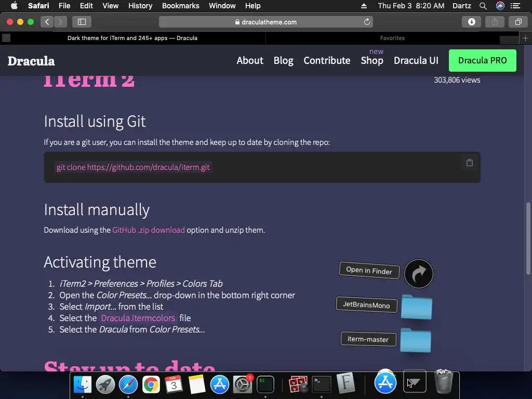The image size is (532, 399).
Task: Go back with Safari's back arrow
Action: (47, 22)
